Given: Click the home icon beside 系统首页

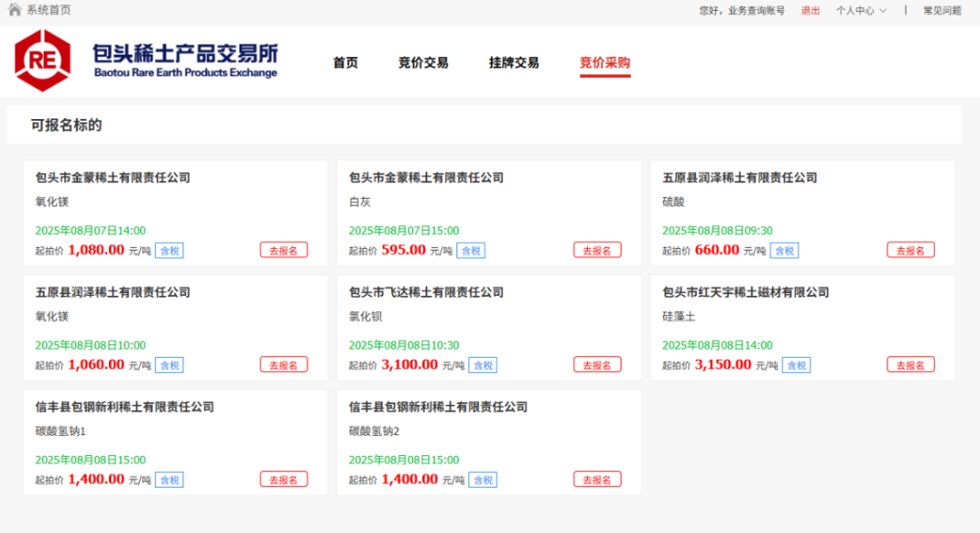Looking at the screenshot, I should click(x=15, y=9).
